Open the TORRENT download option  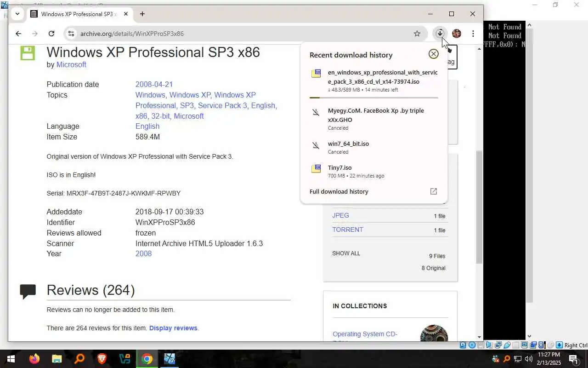coord(348,230)
